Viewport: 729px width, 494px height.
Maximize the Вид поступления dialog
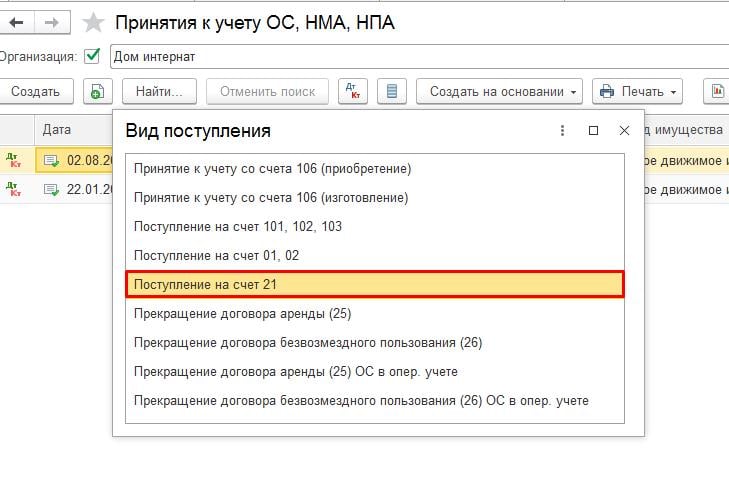point(593,131)
